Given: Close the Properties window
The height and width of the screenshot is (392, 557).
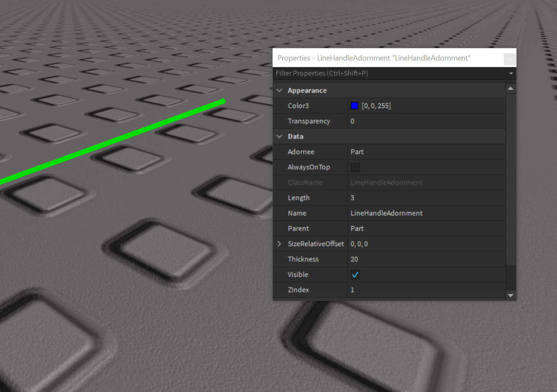Looking at the screenshot, I should coord(510,59).
